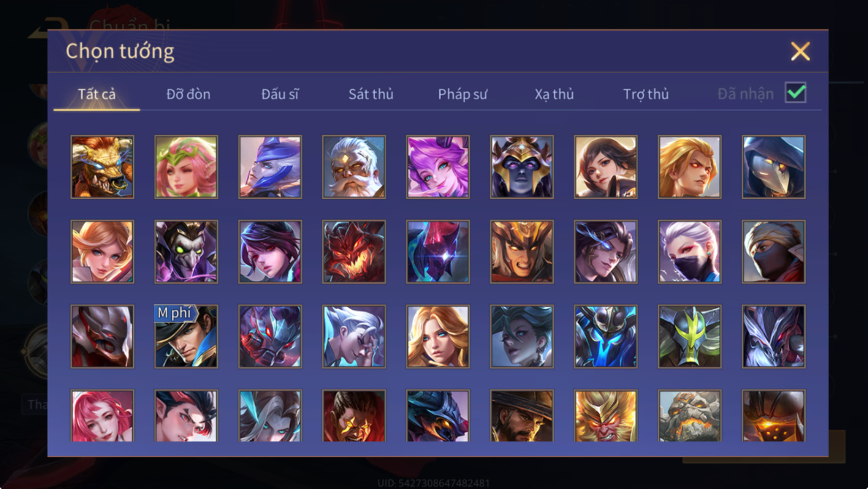868x489 pixels.
Task: Select the hooded plague-mask crow hero
Action: [x=773, y=167]
